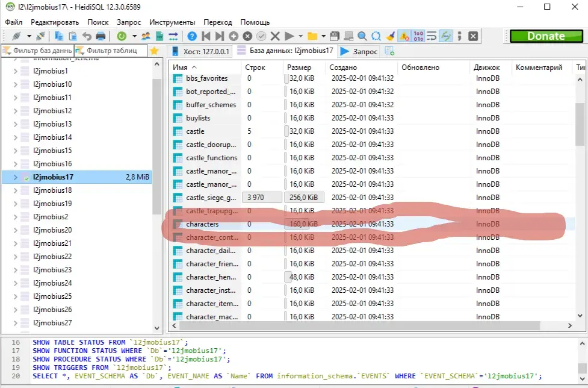Toggle binary as hex 100/010 icon
This screenshot has width=588, height=388.
418,36
